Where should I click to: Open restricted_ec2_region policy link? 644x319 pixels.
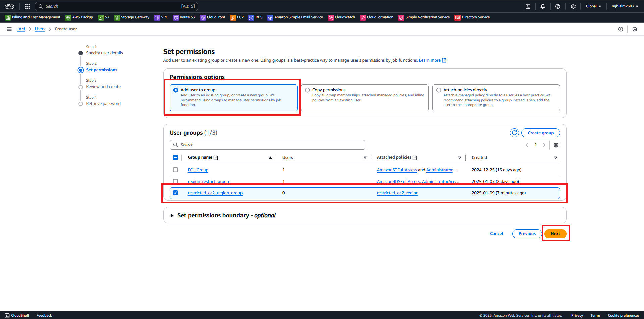tap(397, 193)
